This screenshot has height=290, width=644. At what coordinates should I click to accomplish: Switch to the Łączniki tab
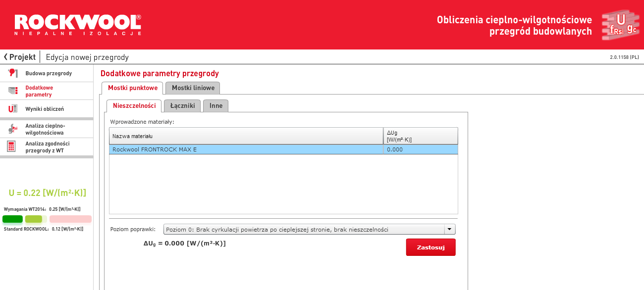(182, 106)
